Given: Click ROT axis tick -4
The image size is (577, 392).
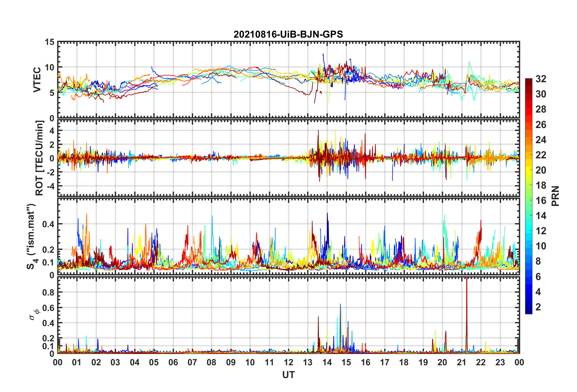Looking at the screenshot, I should [51, 186].
